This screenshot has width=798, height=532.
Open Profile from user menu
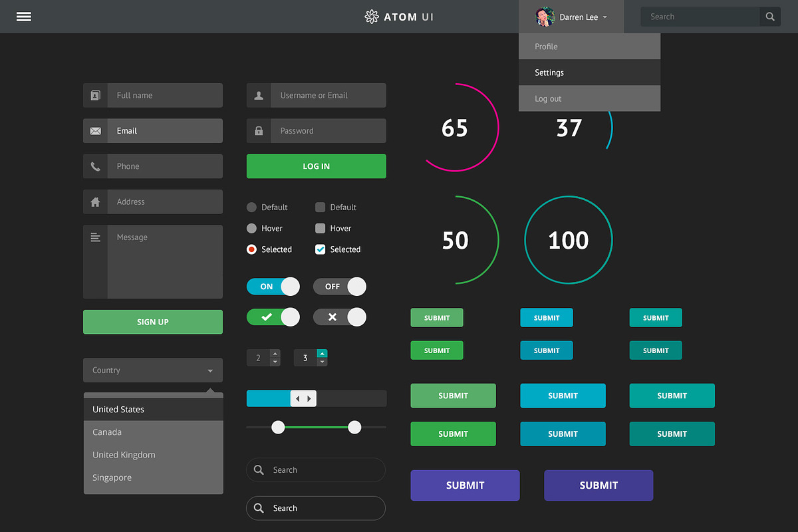point(589,47)
